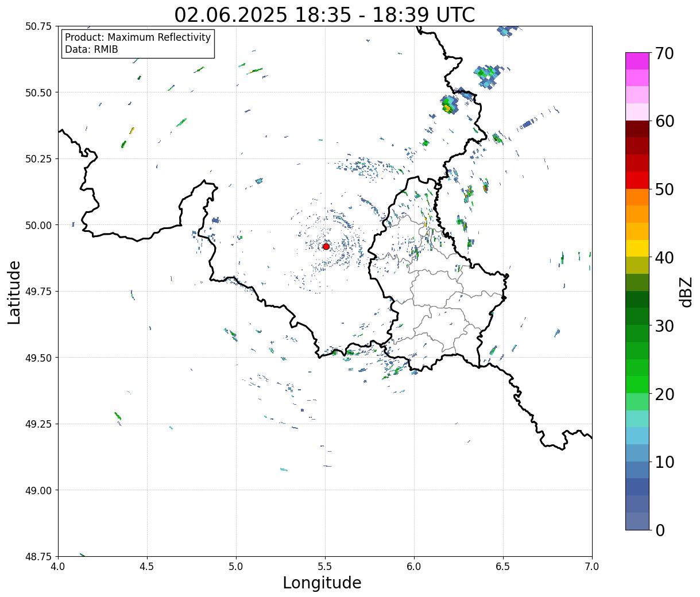Click the red radar site marker
700x597 pixels.
[326, 246]
